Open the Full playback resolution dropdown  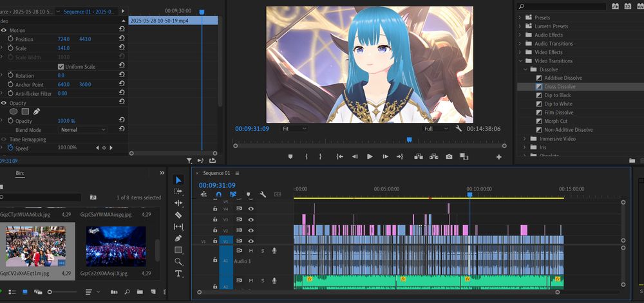[436, 129]
